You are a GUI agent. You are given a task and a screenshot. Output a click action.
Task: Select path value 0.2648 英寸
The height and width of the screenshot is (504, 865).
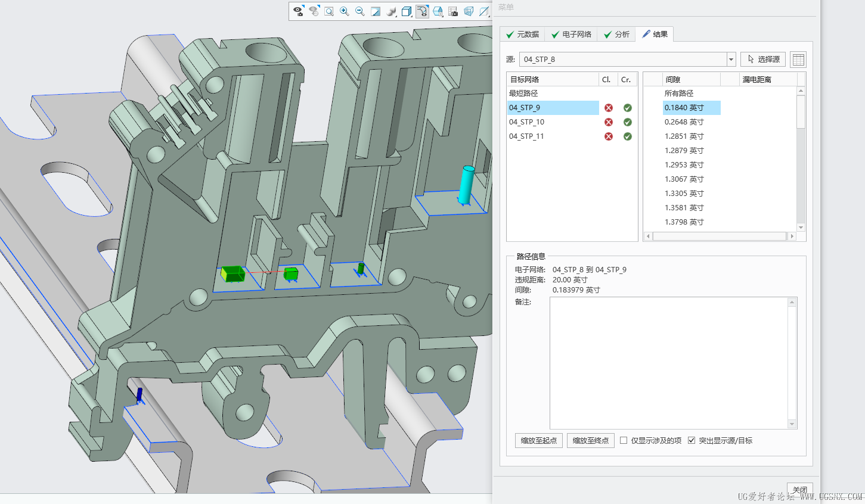coord(684,122)
